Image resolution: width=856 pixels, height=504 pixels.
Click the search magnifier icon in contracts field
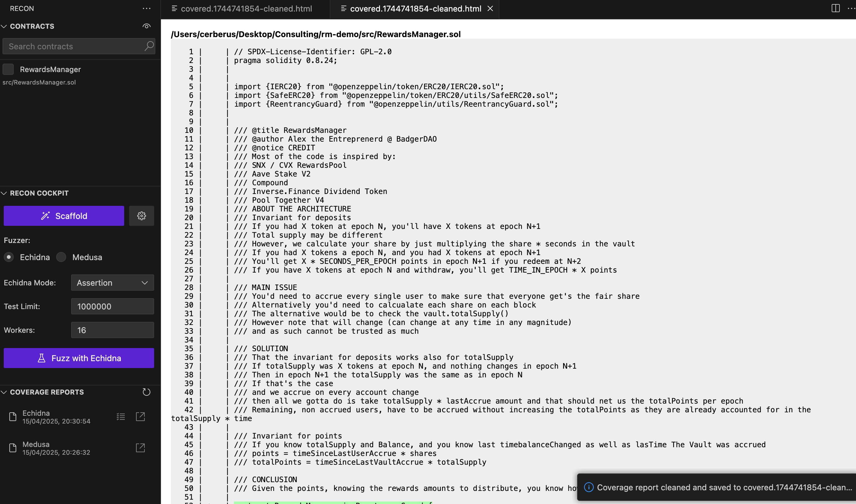coord(149,46)
